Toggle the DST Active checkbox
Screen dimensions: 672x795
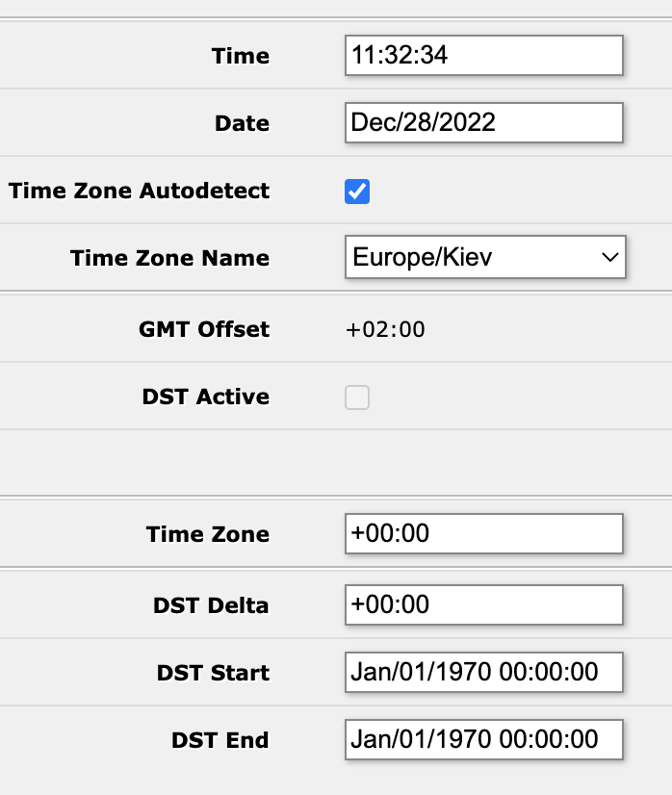click(357, 397)
